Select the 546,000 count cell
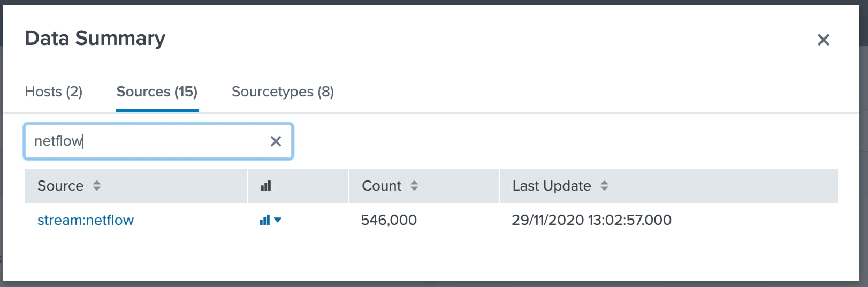The image size is (868, 287). 389,220
